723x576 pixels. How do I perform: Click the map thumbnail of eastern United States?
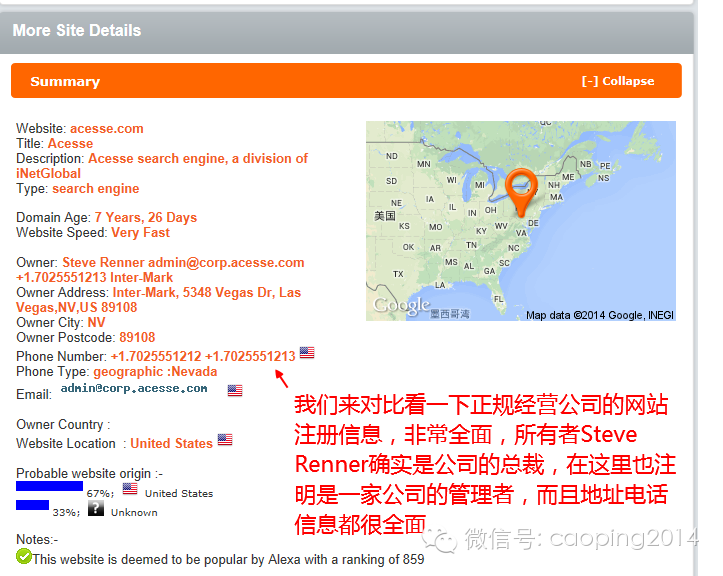coord(521,221)
